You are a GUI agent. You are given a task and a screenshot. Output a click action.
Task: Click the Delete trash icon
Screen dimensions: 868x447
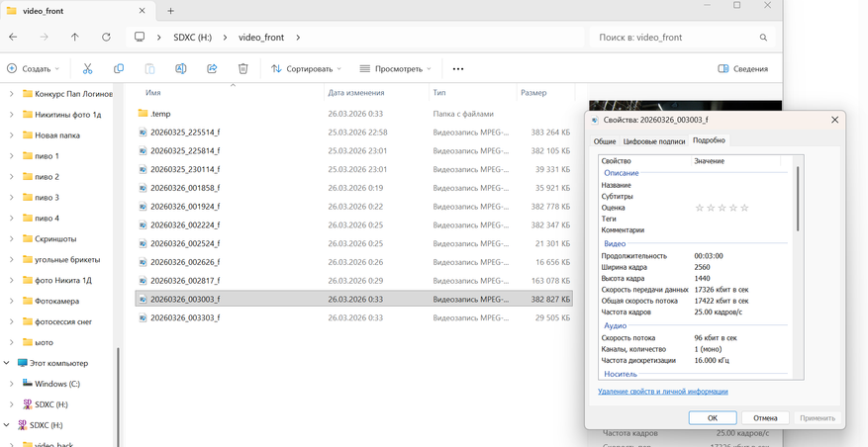242,69
